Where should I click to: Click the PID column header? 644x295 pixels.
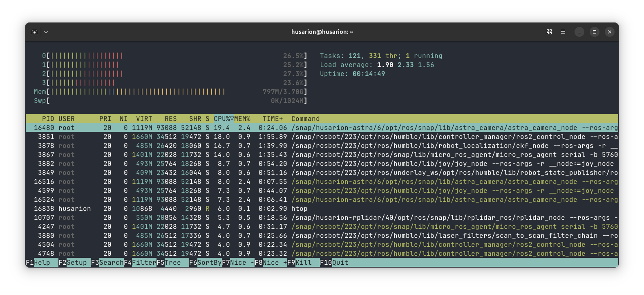(48, 118)
